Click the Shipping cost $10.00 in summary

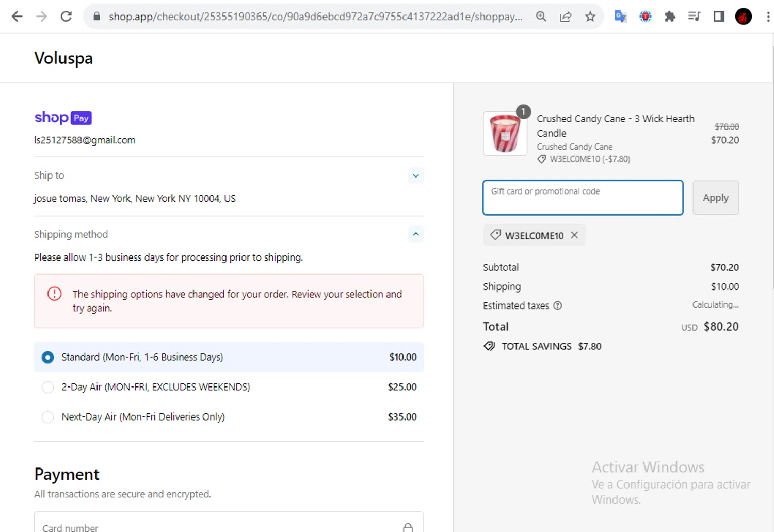coord(725,286)
